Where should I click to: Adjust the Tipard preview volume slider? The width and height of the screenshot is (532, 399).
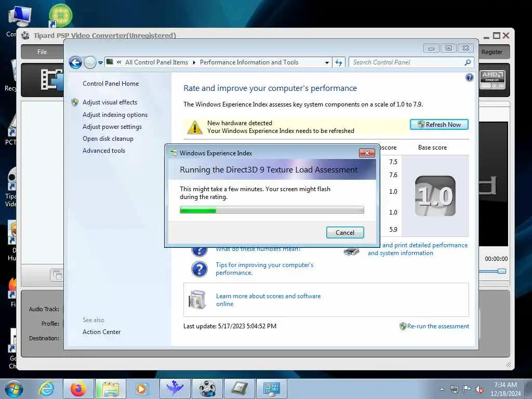click(501, 271)
